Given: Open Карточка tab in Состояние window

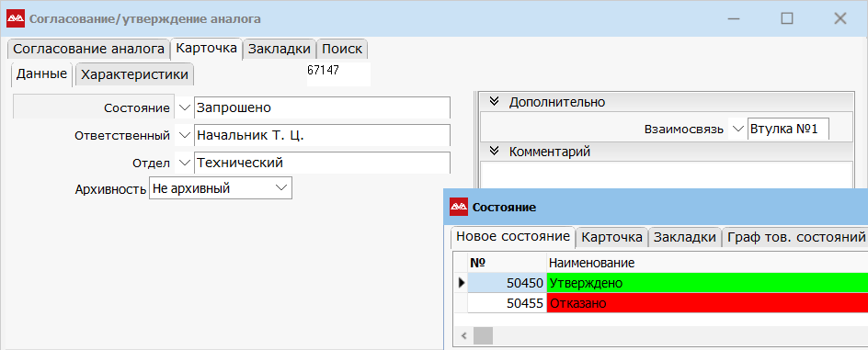Looking at the screenshot, I should pos(611,238).
